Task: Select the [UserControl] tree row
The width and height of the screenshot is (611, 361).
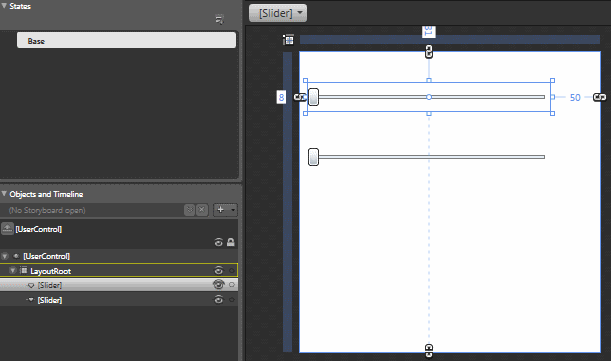Action: 119,256
